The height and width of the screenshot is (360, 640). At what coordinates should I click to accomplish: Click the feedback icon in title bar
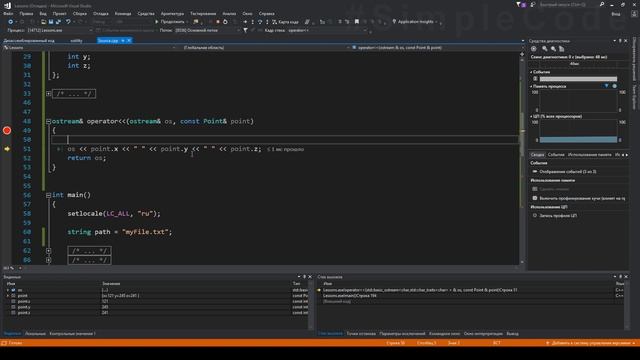click(x=532, y=4)
